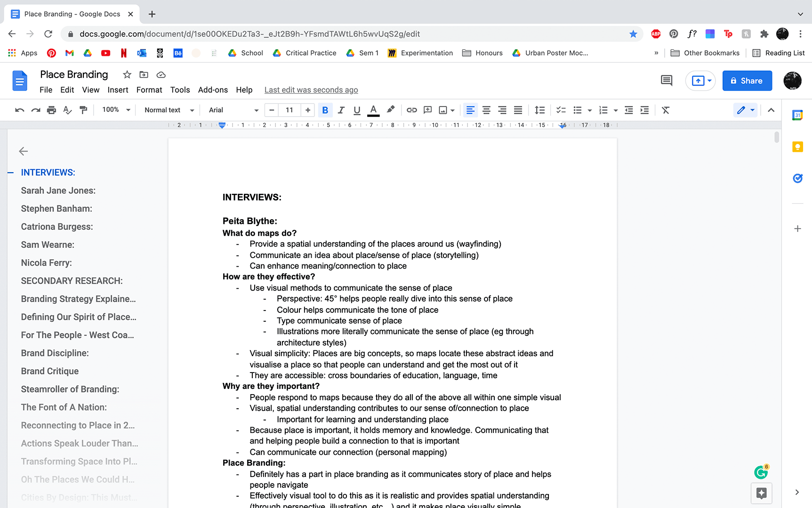Toggle checklist formatting
Image resolution: width=812 pixels, height=508 pixels.
point(561,110)
